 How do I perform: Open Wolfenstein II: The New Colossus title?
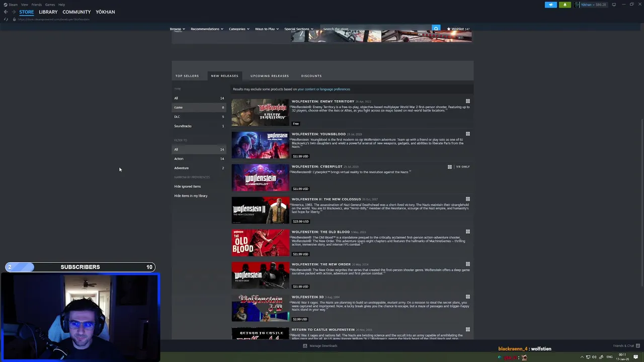point(326,199)
